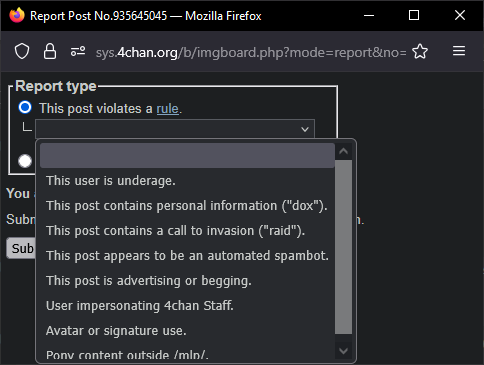Click the dropdown list's down arrow
Screen dimensions: 484x365
tap(343, 351)
